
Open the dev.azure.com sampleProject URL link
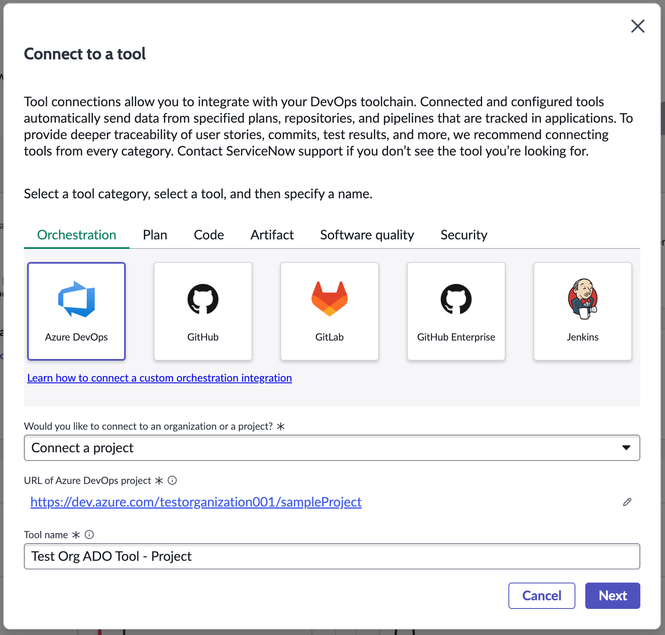pos(196,502)
